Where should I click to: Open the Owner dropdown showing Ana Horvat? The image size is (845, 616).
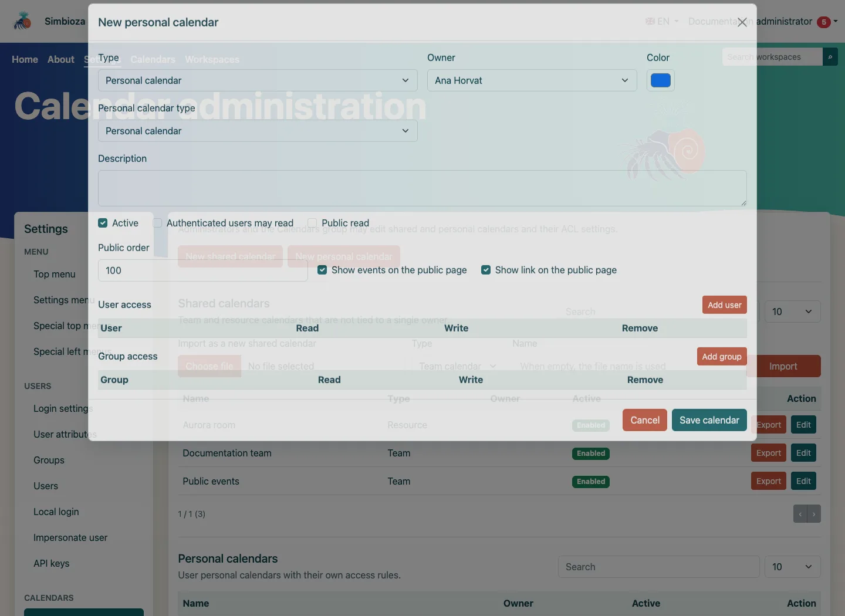point(532,80)
